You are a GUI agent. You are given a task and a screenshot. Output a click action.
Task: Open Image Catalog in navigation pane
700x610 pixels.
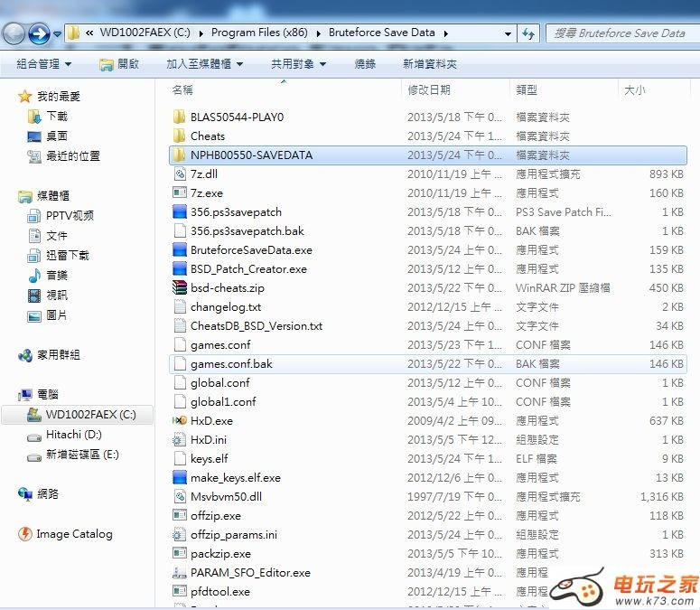tap(74, 534)
